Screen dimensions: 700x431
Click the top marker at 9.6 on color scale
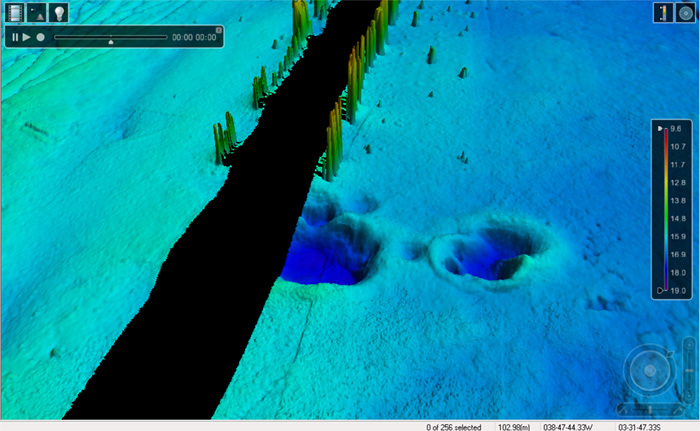660,129
